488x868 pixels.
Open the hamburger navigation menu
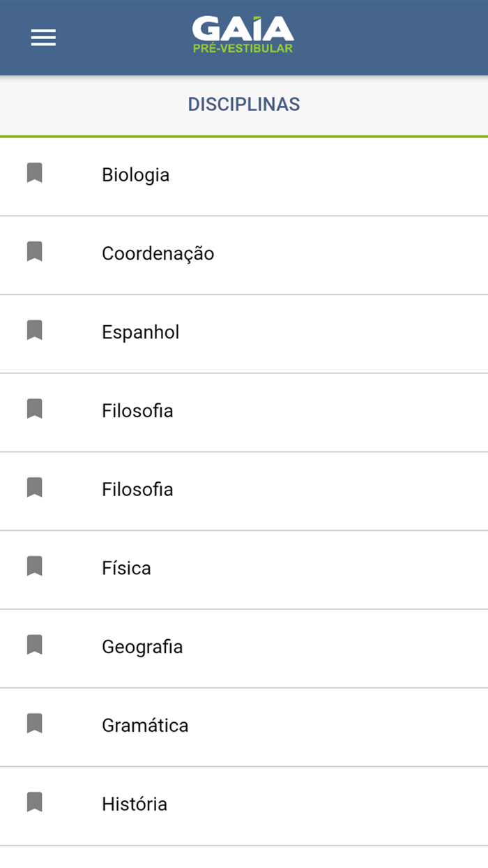(x=43, y=38)
